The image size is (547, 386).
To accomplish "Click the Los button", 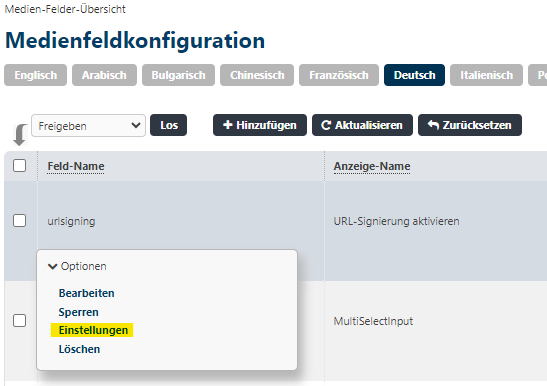I will [x=169, y=125].
